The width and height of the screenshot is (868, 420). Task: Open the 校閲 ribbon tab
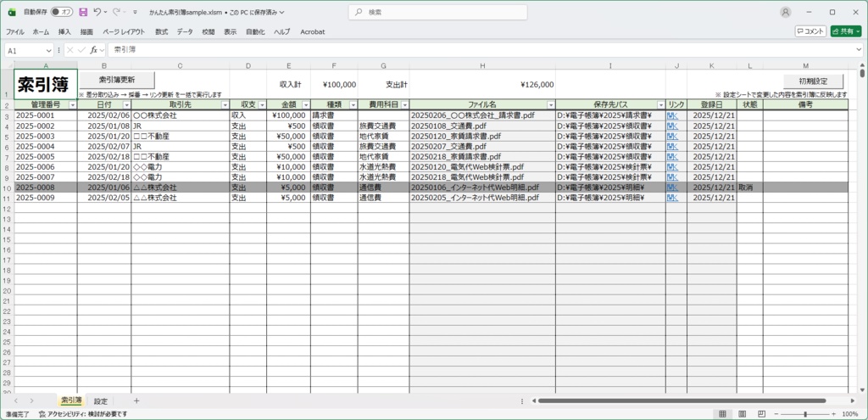pos(209,32)
